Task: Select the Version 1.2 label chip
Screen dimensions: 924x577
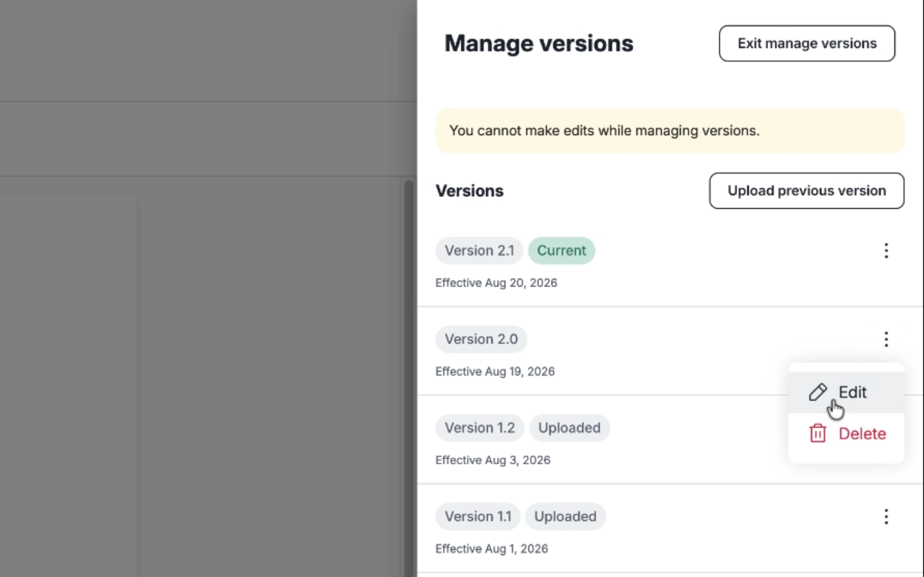Action: point(480,428)
